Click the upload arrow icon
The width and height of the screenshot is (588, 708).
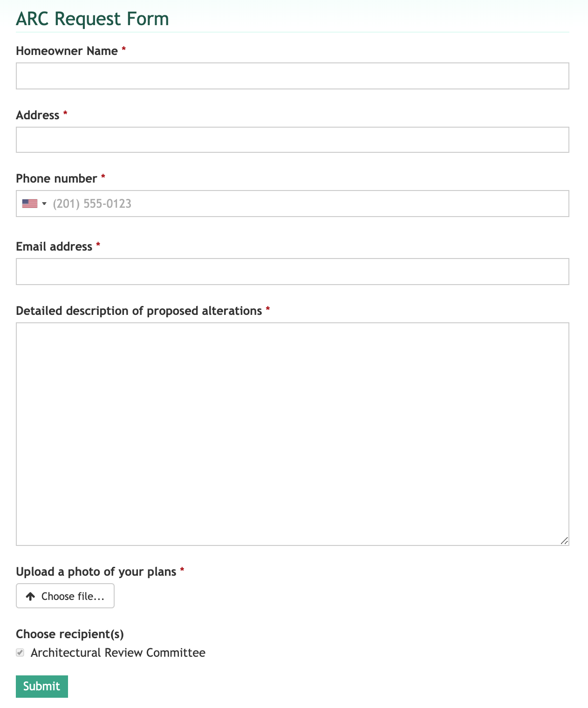tap(30, 596)
